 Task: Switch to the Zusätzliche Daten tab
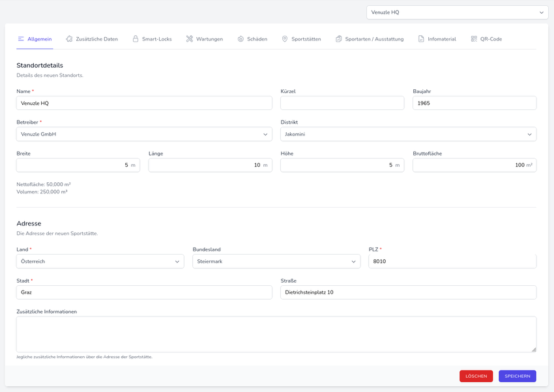(x=92, y=39)
